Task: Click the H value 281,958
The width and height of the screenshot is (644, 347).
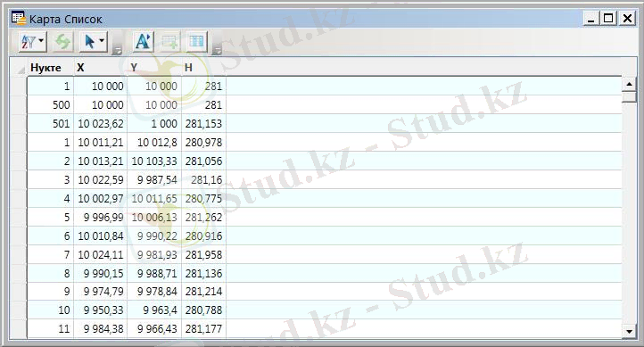Action: tap(203, 254)
